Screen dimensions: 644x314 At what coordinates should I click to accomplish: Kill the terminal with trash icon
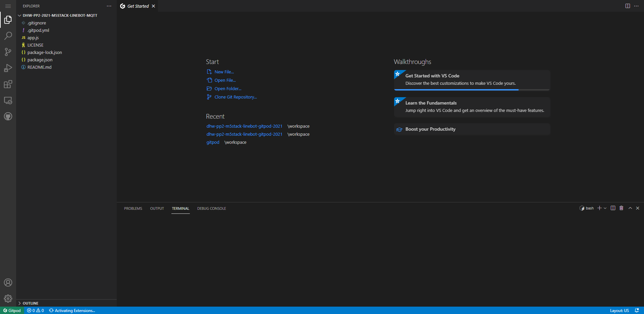pos(621,208)
